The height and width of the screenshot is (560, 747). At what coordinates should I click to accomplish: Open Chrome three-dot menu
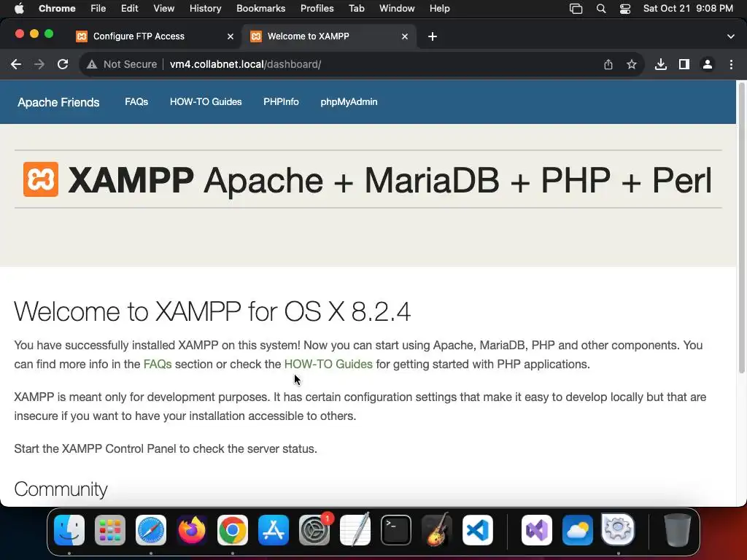tap(731, 64)
